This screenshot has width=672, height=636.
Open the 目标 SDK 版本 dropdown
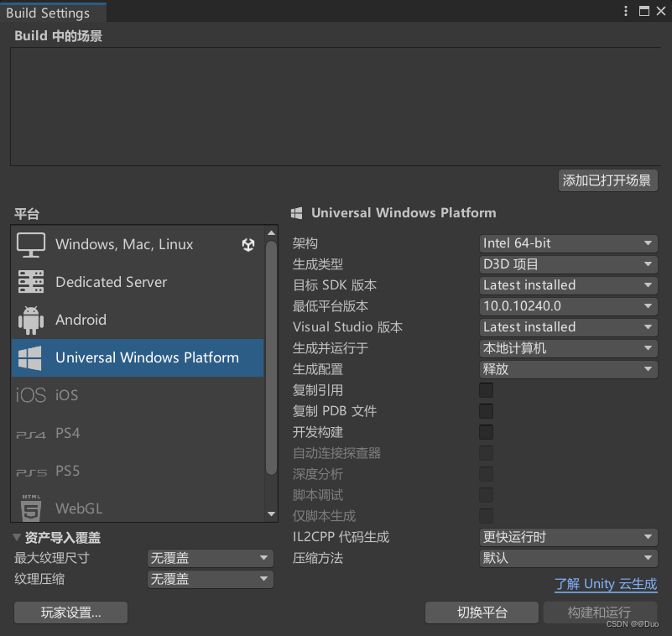(x=568, y=285)
